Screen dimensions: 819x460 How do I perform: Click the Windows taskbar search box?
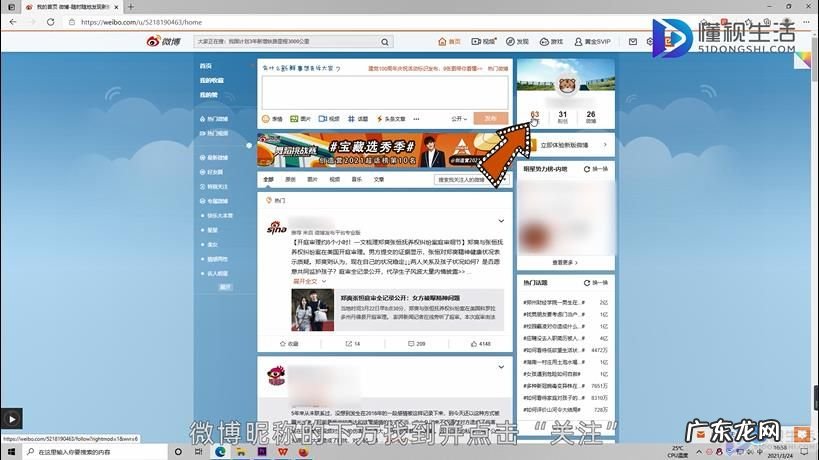[95, 452]
